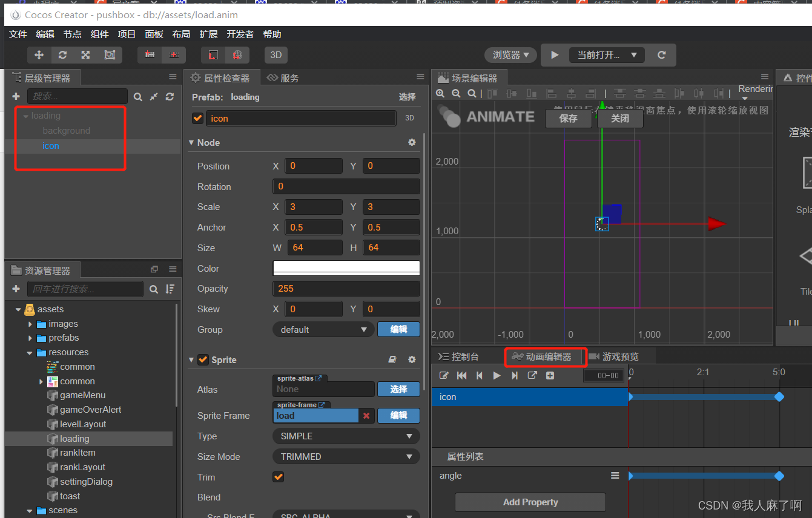Collapse the loading node in the hierarchy
812x518 pixels.
pyautogui.click(x=25, y=116)
